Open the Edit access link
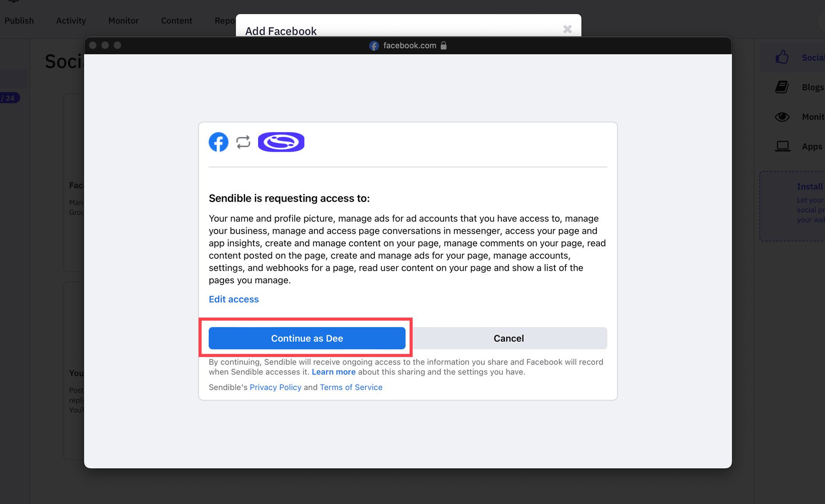Viewport: 825px width, 504px height. [x=233, y=299]
